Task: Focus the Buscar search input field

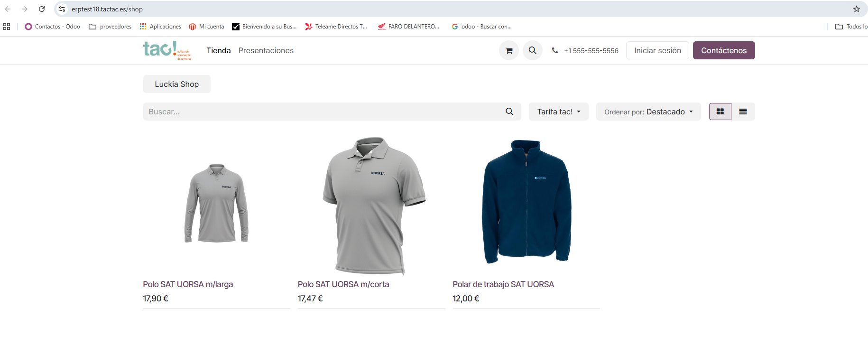Action: point(323,112)
